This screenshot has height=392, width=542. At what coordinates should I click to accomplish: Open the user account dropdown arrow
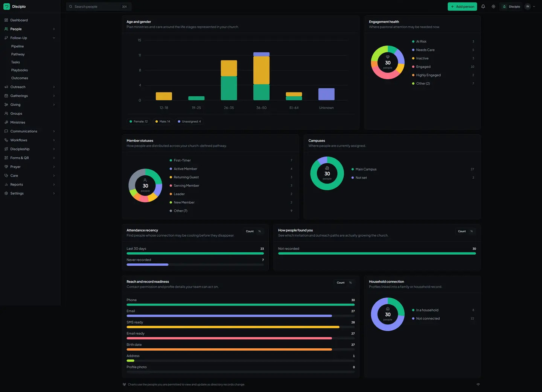coord(534,6)
